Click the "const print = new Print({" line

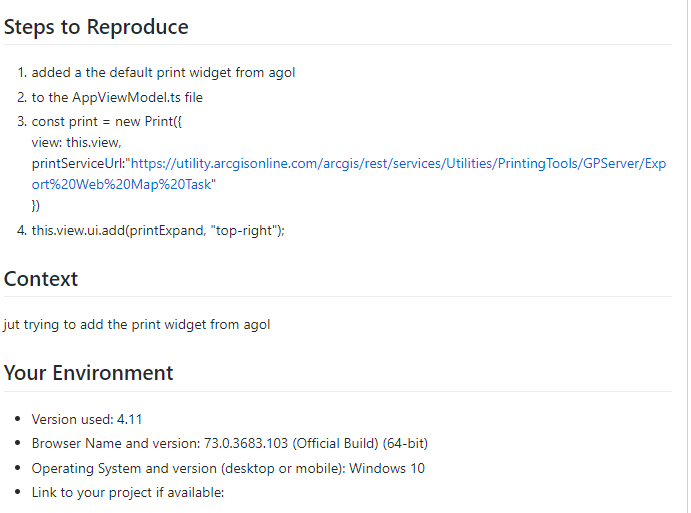click(x=108, y=122)
